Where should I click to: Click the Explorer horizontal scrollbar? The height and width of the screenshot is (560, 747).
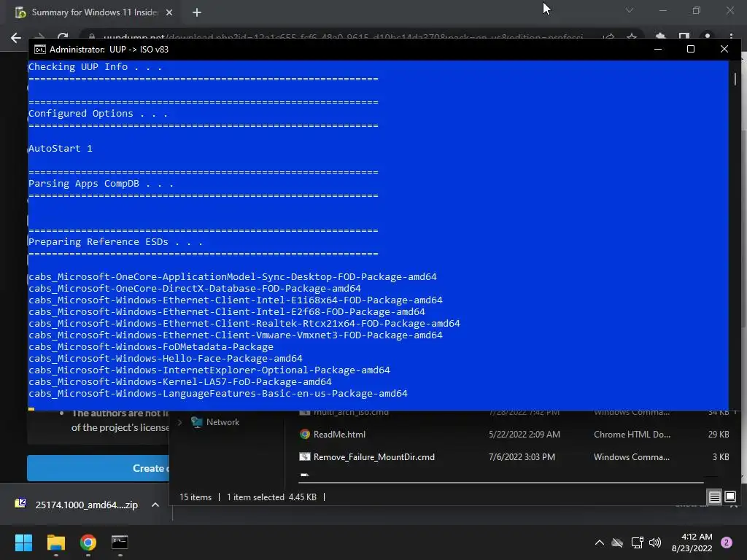pyautogui.click(x=500, y=483)
